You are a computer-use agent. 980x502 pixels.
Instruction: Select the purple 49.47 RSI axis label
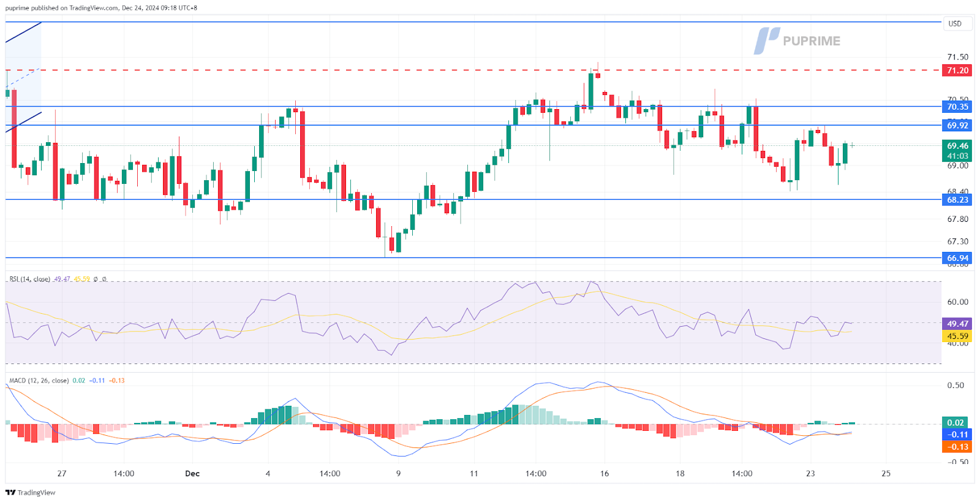(x=957, y=324)
